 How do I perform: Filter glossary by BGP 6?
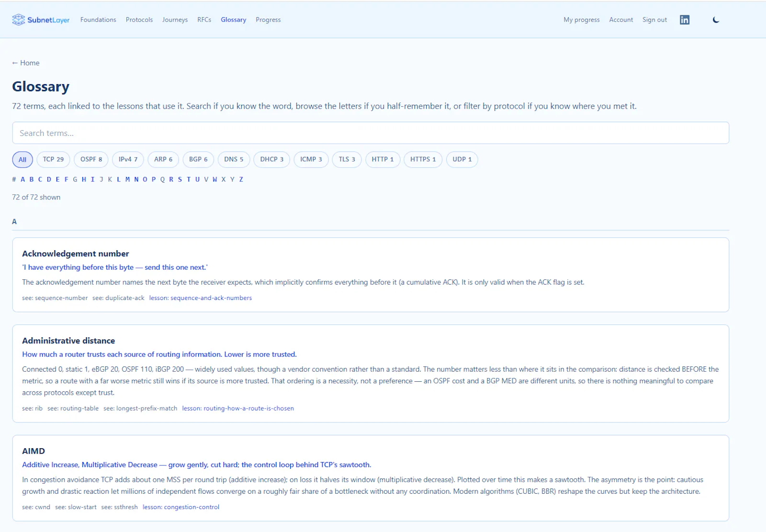pyautogui.click(x=198, y=159)
